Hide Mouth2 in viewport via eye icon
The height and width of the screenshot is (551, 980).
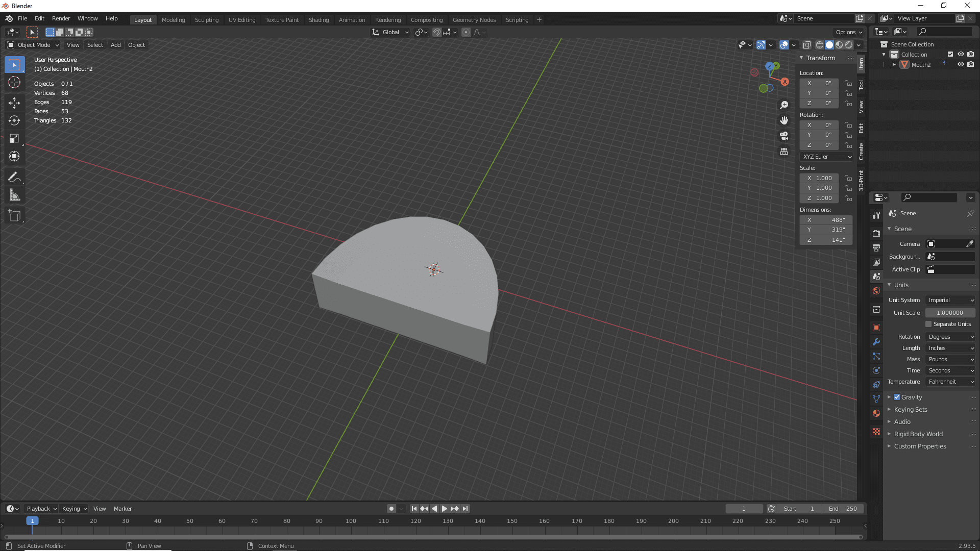pyautogui.click(x=961, y=64)
